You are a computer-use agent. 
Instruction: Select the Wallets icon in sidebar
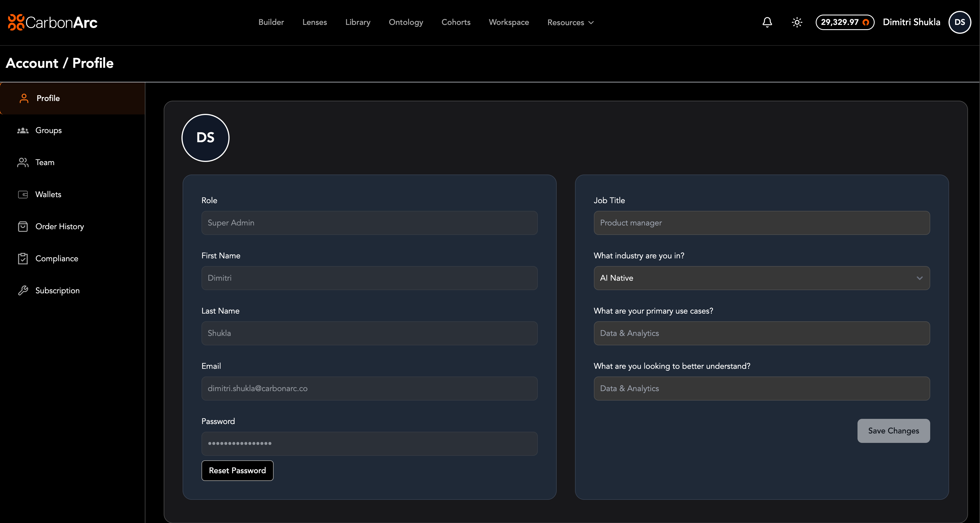click(23, 194)
